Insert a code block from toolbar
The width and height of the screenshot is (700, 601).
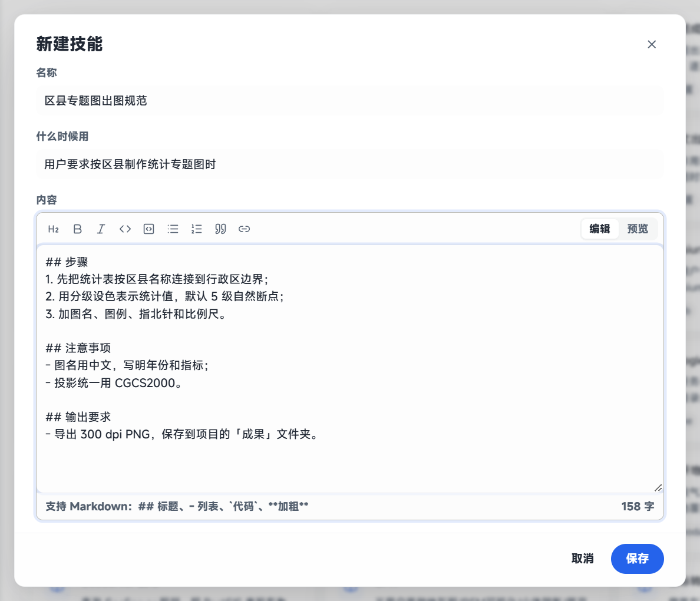(148, 229)
